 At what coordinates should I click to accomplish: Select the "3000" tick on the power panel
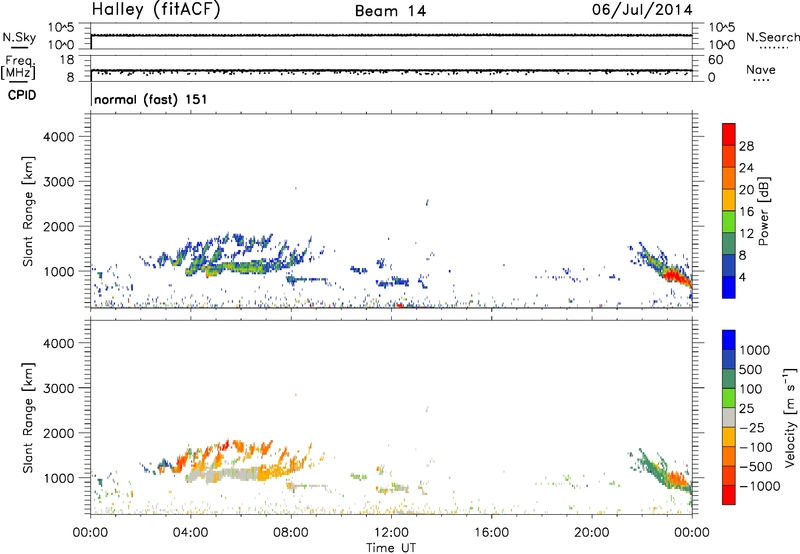(58, 182)
